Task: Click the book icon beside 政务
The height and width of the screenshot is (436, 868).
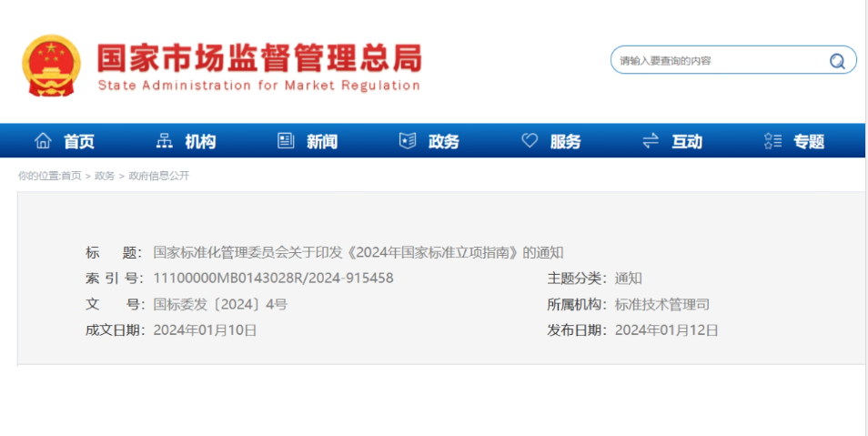Action: pyautogui.click(x=408, y=141)
